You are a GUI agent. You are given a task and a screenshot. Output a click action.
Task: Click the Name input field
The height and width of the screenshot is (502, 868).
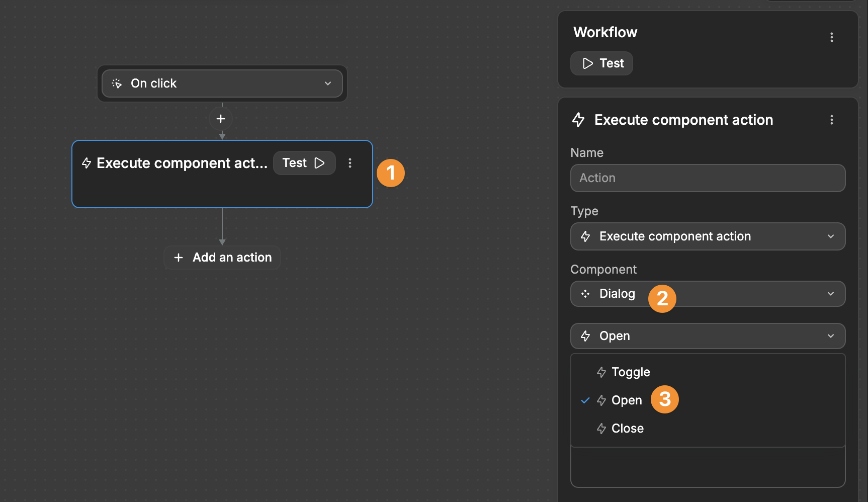(708, 178)
